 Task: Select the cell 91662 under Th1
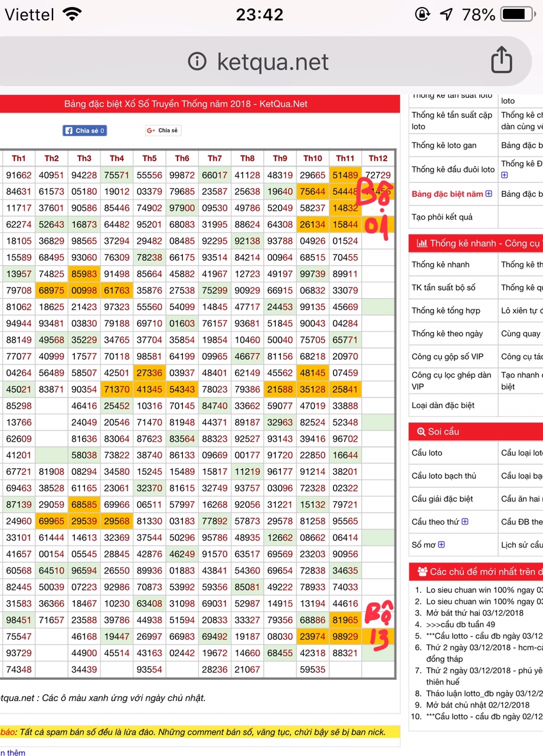pyautogui.click(x=19, y=175)
